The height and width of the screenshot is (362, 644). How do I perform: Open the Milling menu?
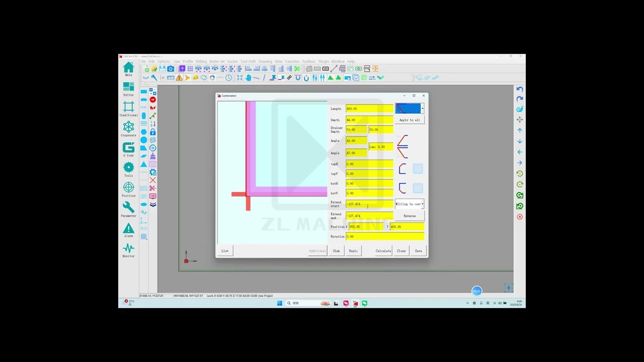point(201,61)
